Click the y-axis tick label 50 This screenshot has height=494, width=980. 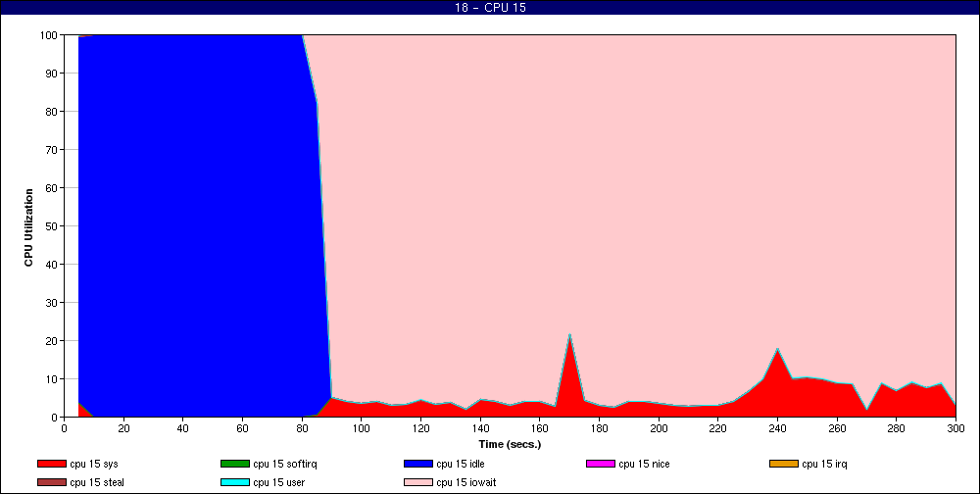[x=53, y=225]
